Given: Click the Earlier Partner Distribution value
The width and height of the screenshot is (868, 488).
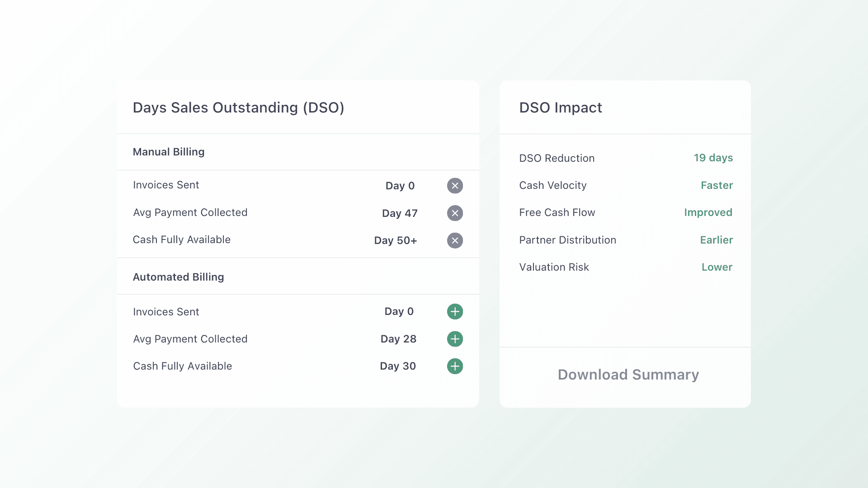Looking at the screenshot, I should coord(716,240).
